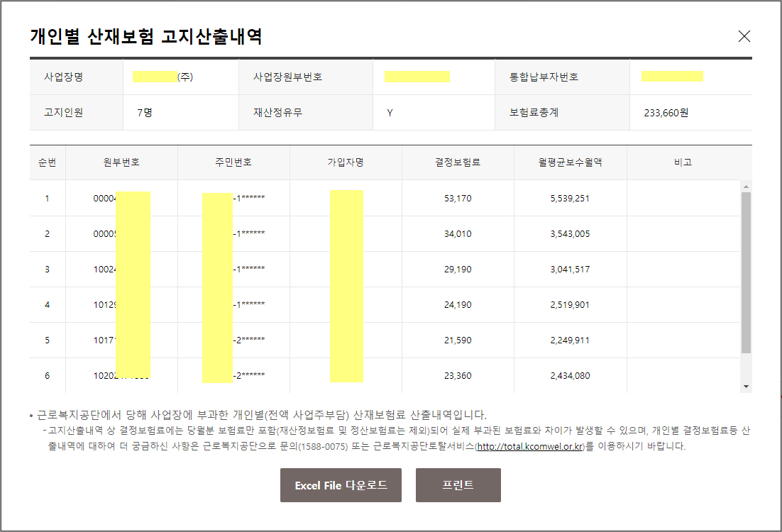Select the 순번 column header
Screen dimensions: 782x532
pos(48,162)
